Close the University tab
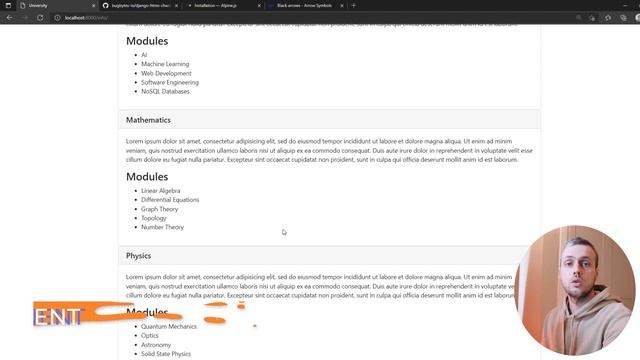Viewport: 640px width, 360px height. point(93,6)
